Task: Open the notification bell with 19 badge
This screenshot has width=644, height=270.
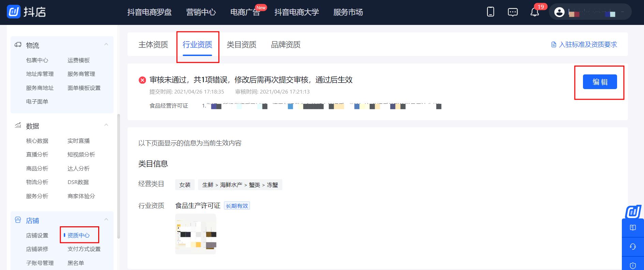Action: tap(535, 12)
